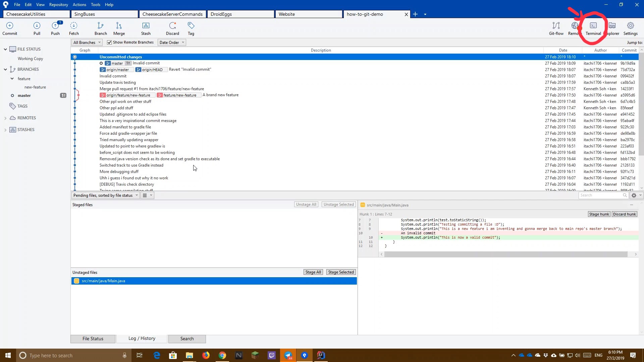Change Date Order sorting
Viewport: 644px width, 362px height.
pos(171,42)
